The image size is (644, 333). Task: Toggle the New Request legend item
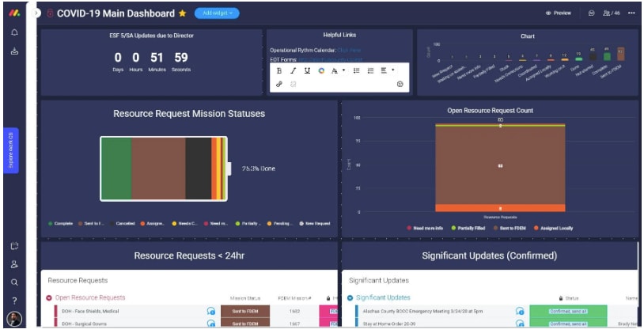pos(315,224)
